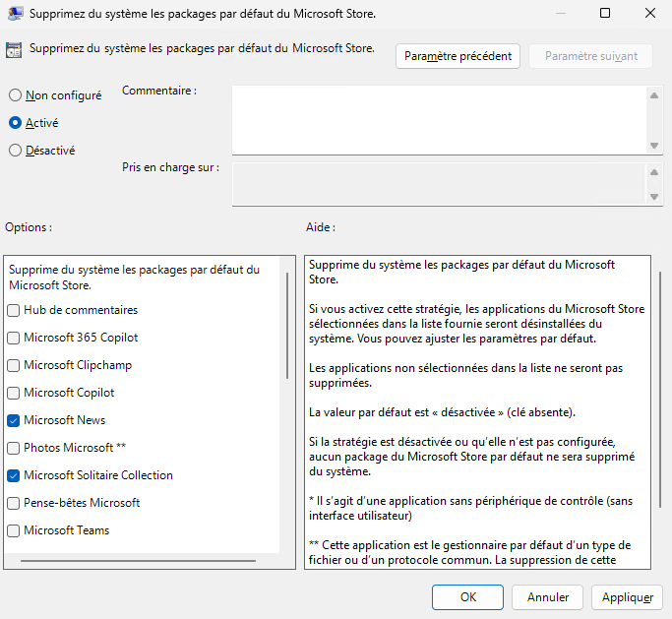Uncheck Microsoft Solitaire Collection
Image resolution: width=672 pixels, height=619 pixels.
tap(14, 475)
